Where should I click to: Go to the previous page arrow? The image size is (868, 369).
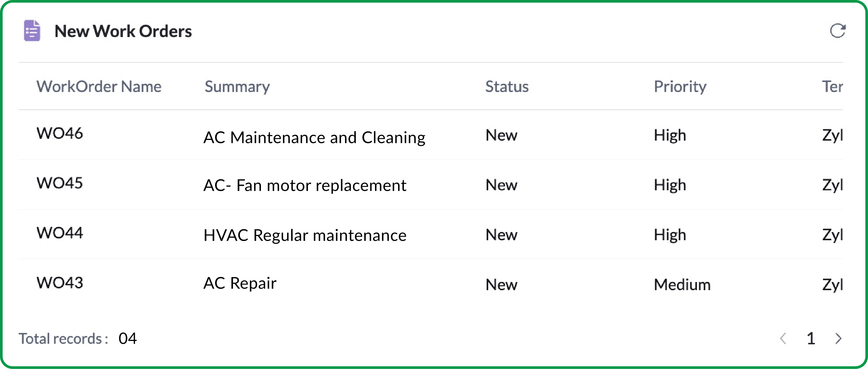click(783, 338)
